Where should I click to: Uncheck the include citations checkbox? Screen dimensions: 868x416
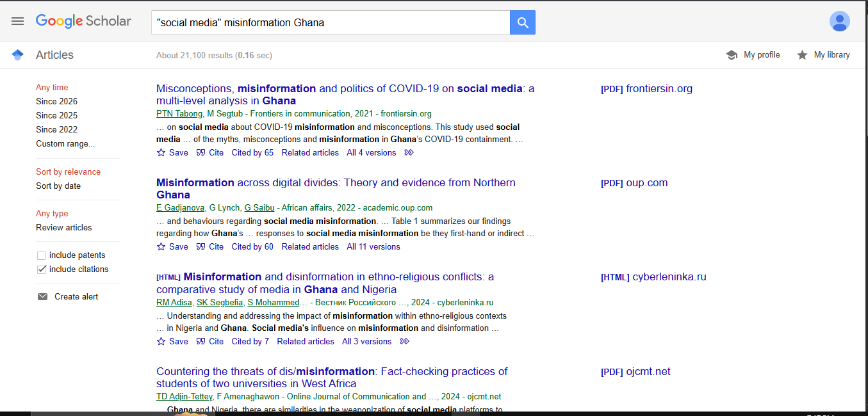[x=42, y=269]
